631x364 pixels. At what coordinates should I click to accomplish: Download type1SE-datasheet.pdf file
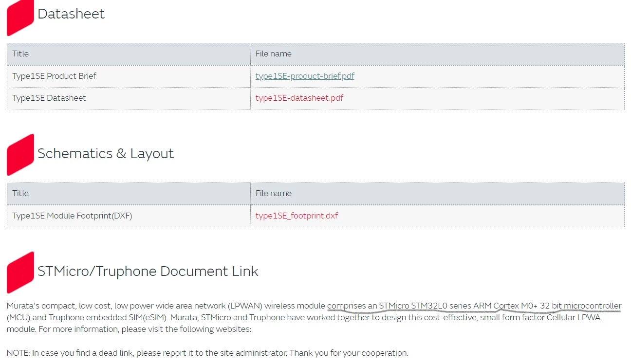point(299,98)
